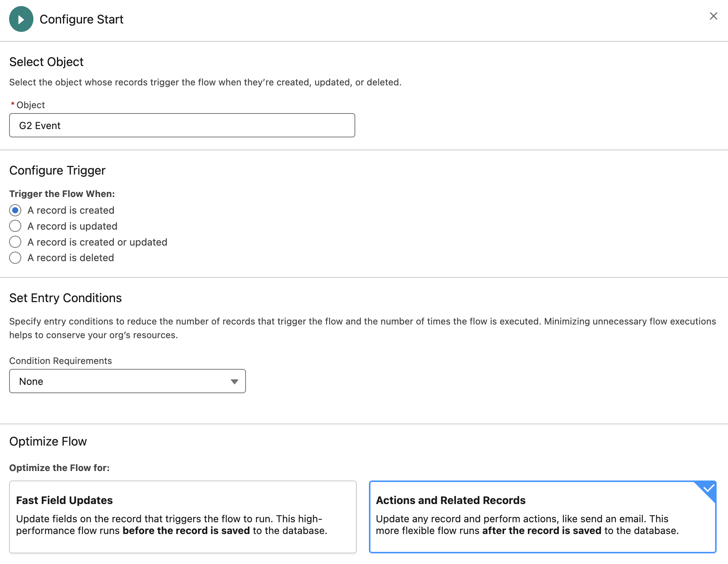Choose the Fast Field Updates card
The image size is (728, 564).
coord(183,517)
